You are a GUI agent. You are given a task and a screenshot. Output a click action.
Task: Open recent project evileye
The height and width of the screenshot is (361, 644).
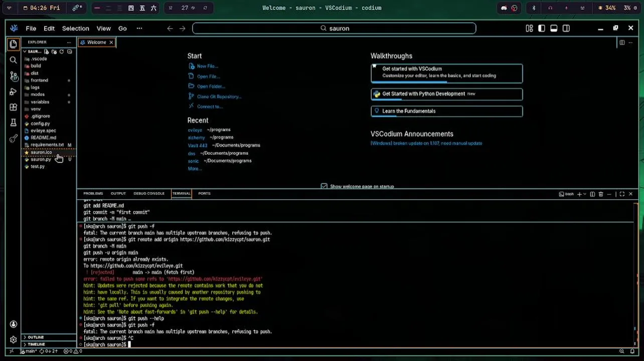click(x=195, y=130)
